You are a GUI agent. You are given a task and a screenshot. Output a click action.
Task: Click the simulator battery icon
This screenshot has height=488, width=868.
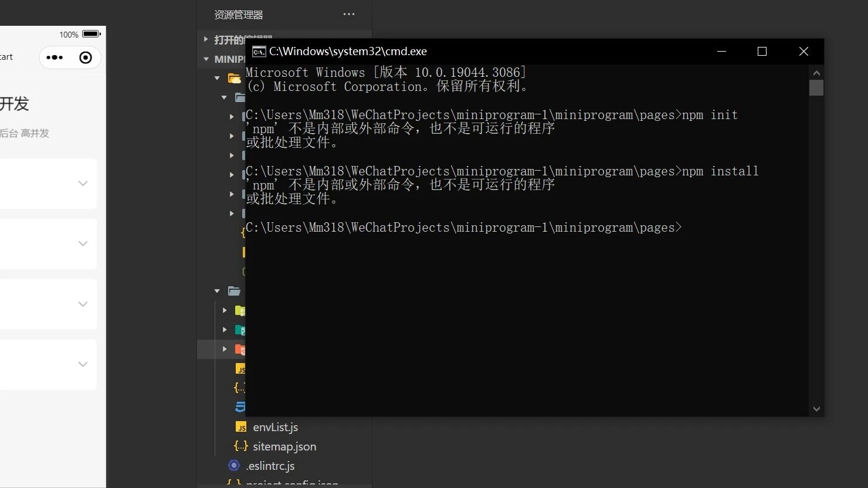click(x=91, y=34)
